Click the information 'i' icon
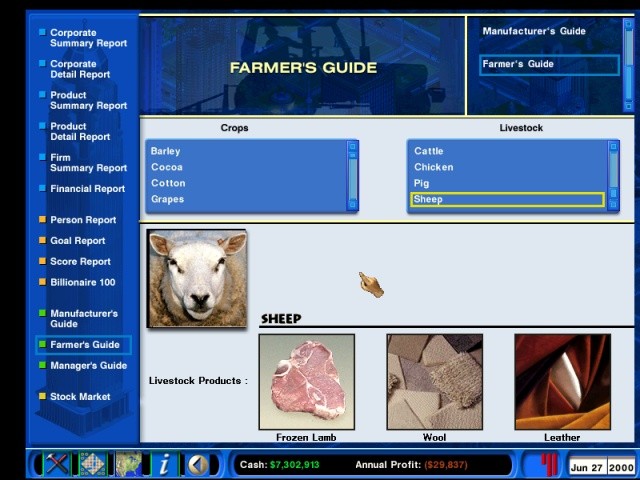The height and width of the screenshot is (480, 640). tap(164, 465)
